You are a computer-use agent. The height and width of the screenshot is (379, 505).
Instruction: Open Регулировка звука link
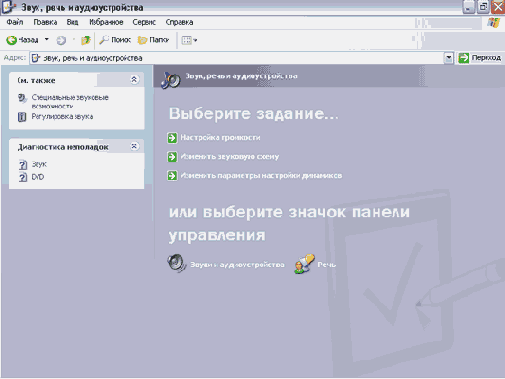tap(62, 117)
